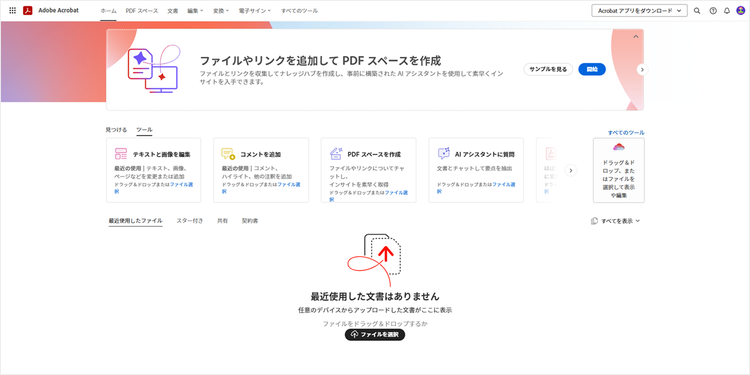Screen dimensions: 750x375
Task: Open the すべてのツール link above the cards
Action: pyautogui.click(x=626, y=132)
